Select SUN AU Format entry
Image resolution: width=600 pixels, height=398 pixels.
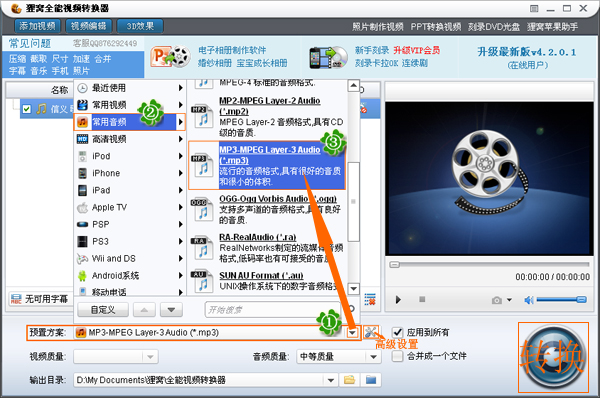[x=267, y=281]
